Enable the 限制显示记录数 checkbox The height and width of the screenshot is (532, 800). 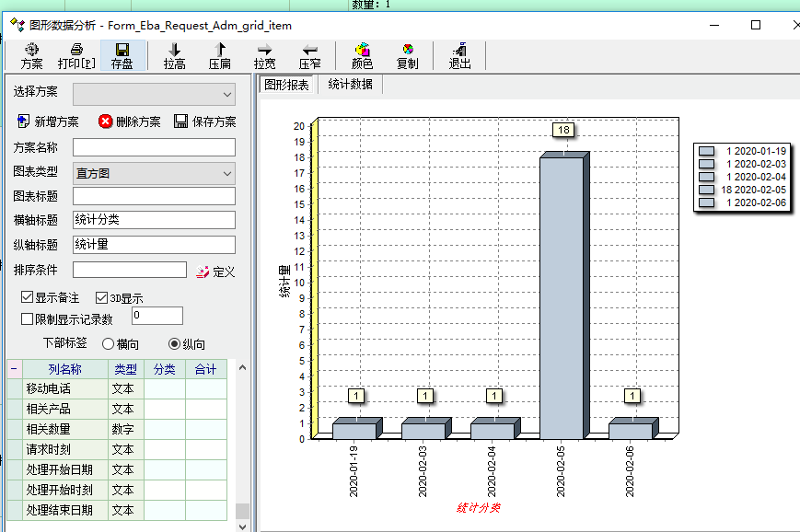28,319
